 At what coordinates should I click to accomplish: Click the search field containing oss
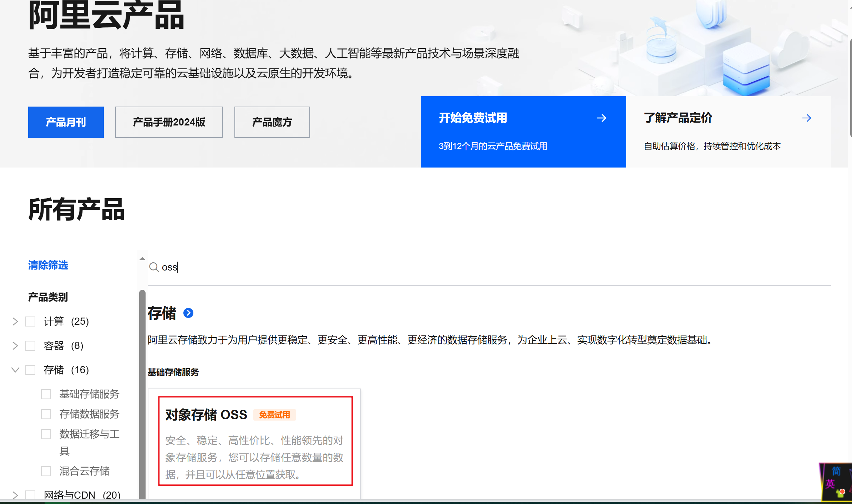click(x=489, y=267)
